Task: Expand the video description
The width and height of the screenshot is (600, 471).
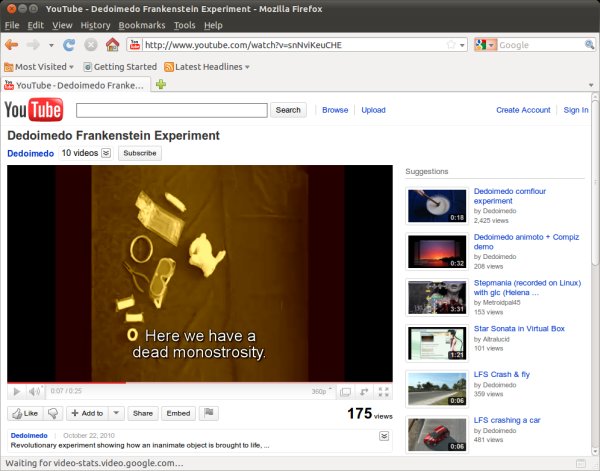Action: pos(384,436)
